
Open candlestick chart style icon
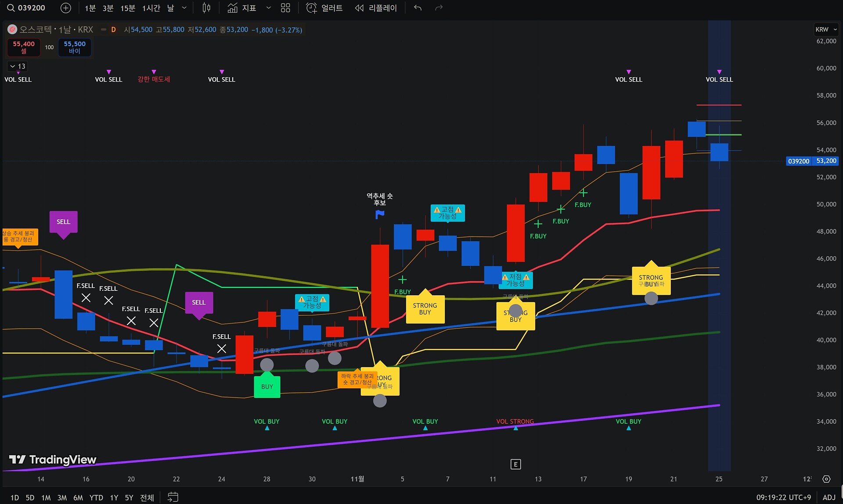(206, 8)
